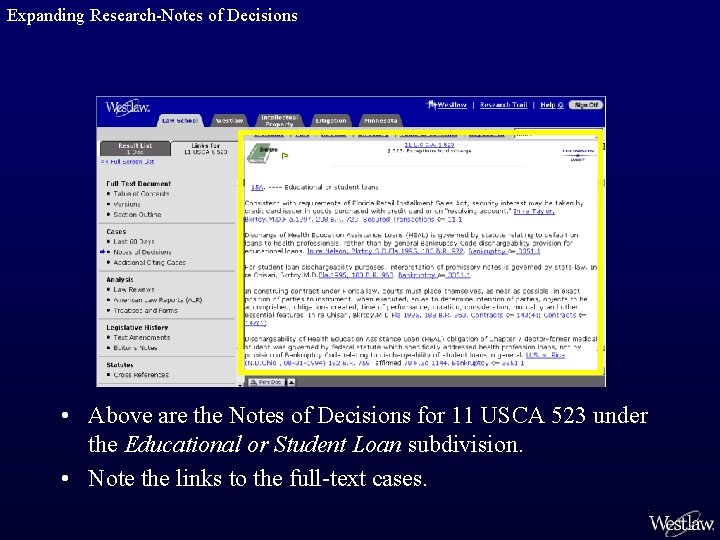The height and width of the screenshot is (540, 720).
Task: Open the 11 U.S.C.A. § 523 citation link
Action: pyautogui.click(x=429, y=145)
